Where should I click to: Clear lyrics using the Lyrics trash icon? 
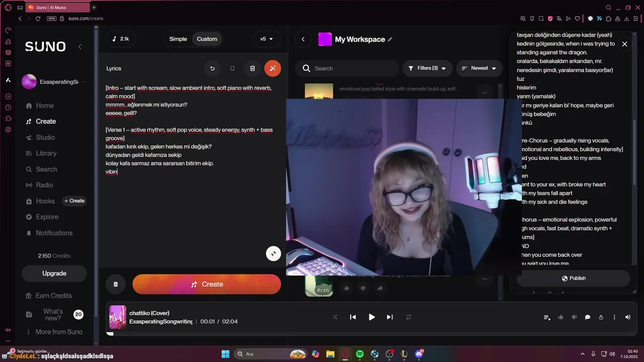click(x=253, y=68)
